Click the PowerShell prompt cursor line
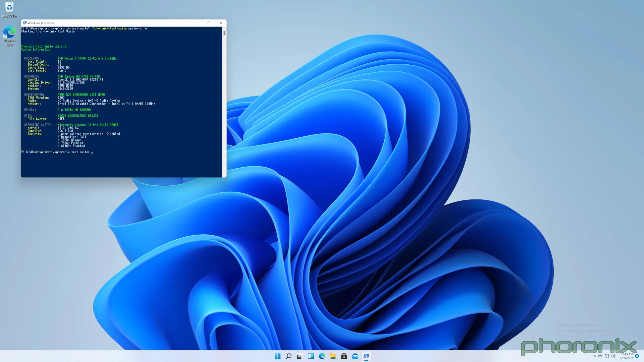 57,152
